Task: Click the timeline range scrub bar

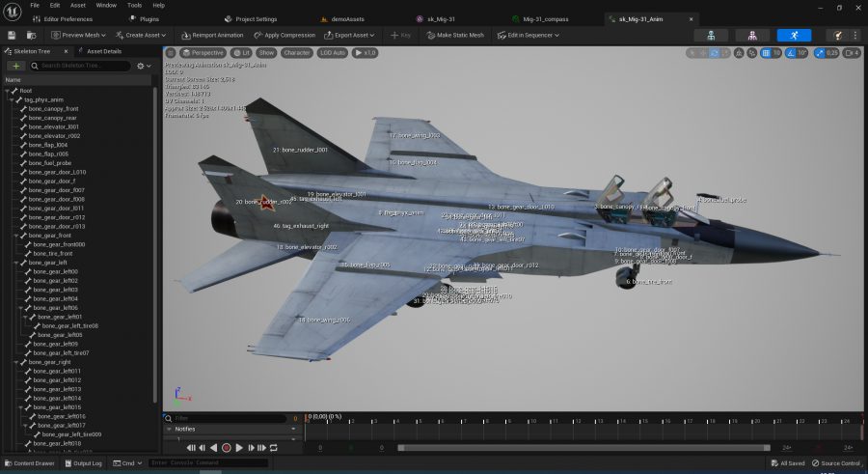Action: tap(583, 448)
